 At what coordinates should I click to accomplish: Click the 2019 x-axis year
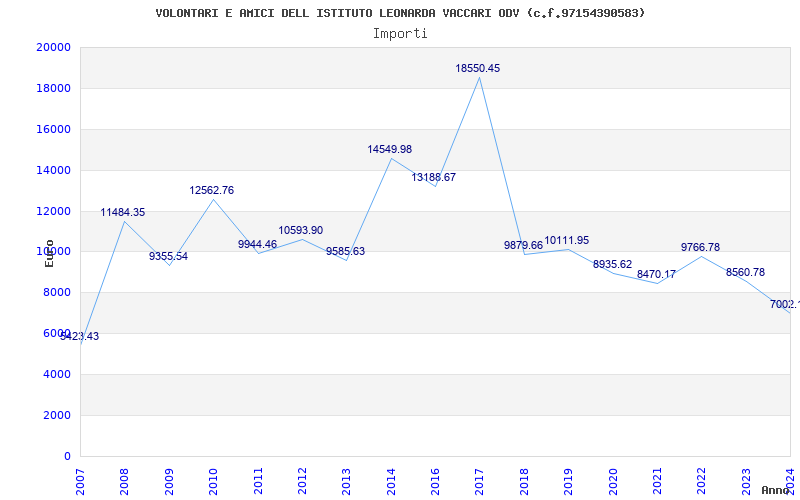pyautogui.click(x=568, y=481)
